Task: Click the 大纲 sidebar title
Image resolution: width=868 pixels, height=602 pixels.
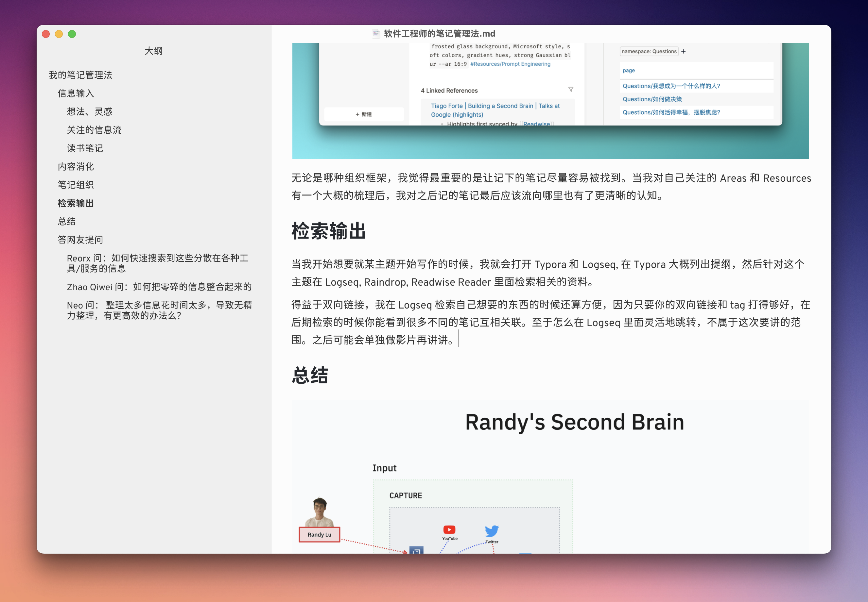Action: coord(154,51)
